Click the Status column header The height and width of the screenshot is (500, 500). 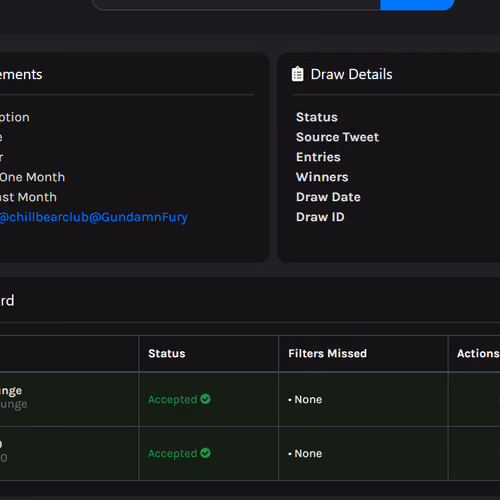pyautogui.click(x=167, y=353)
